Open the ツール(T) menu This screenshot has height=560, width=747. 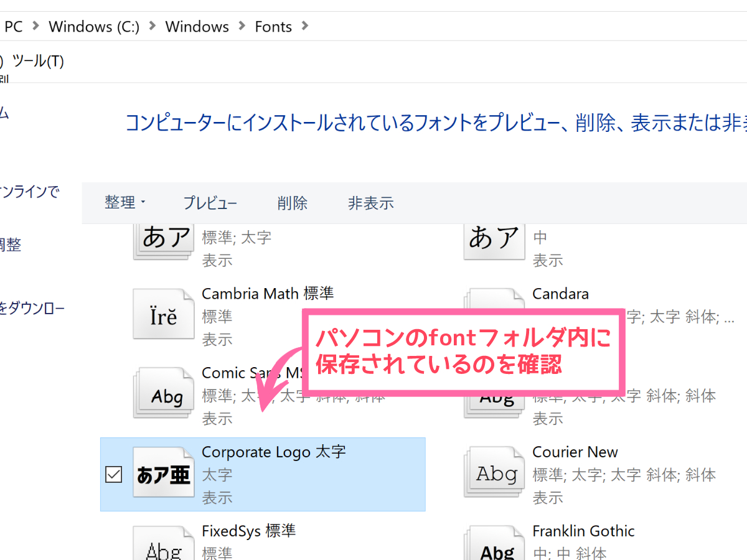(38, 61)
